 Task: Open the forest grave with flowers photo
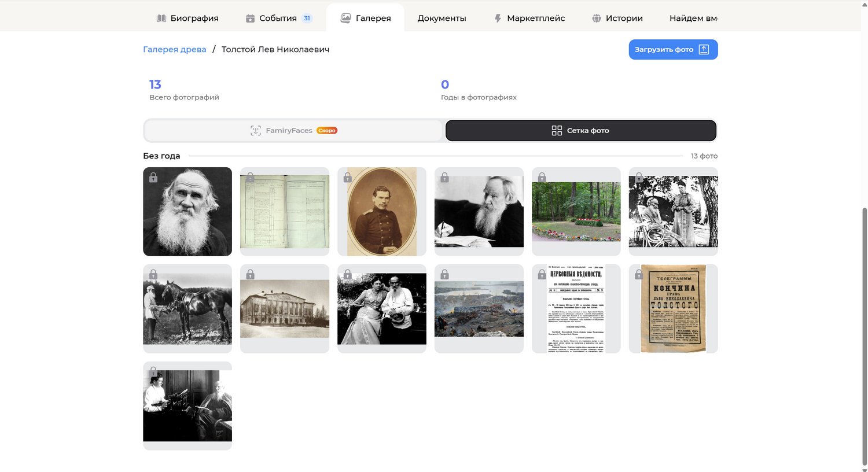576,212
